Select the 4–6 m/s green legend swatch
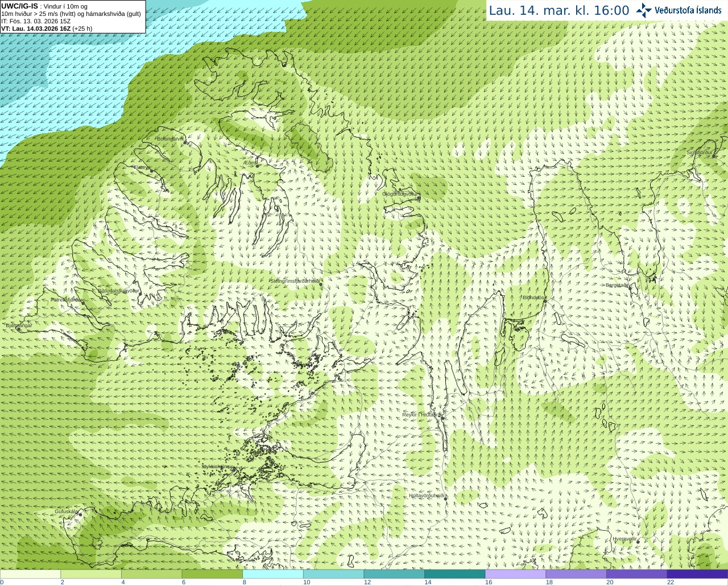The image size is (728, 586). click(151, 574)
